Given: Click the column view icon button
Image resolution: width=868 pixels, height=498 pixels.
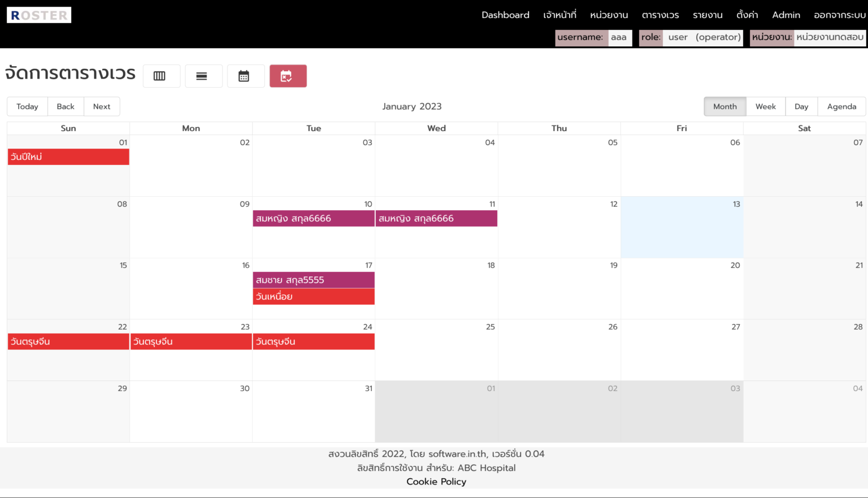Looking at the screenshot, I should pos(161,76).
